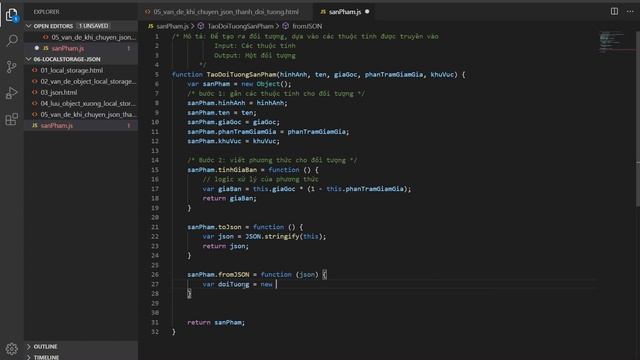640x360 pixels.
Task: Open 01_local_storage.html in the file tree
Action: click(81, 70)
